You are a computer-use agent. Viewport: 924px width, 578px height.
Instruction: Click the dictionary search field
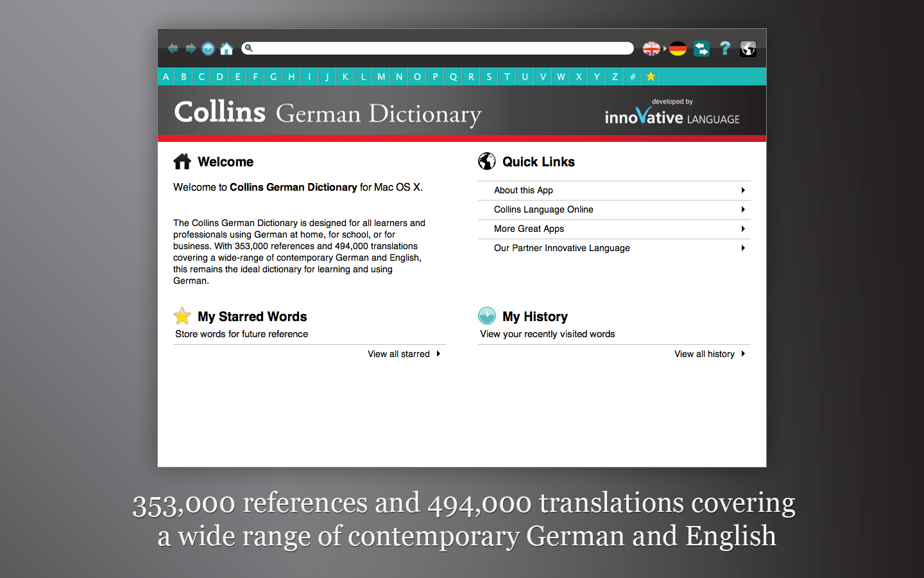[x=438, y=48]
